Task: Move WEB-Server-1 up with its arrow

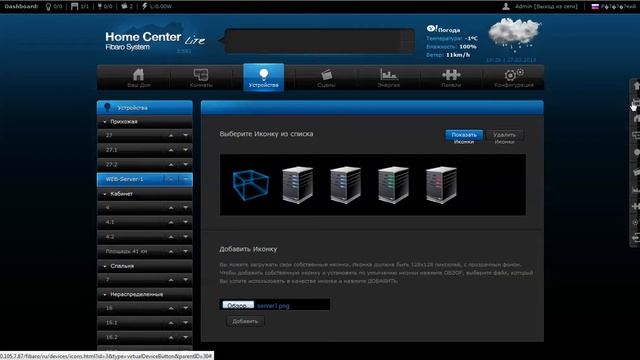Action: (x=171, y=179)
